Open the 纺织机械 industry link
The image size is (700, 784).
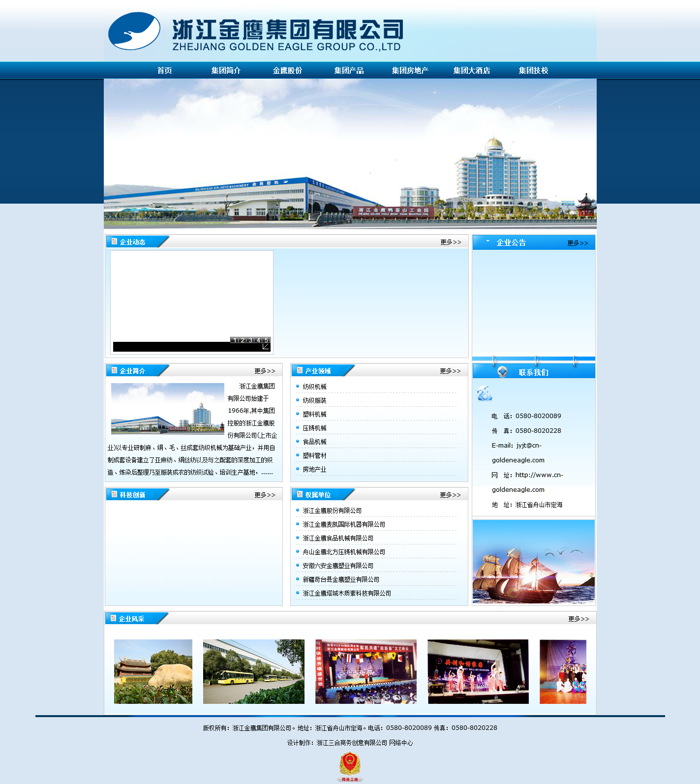[314, 387]
